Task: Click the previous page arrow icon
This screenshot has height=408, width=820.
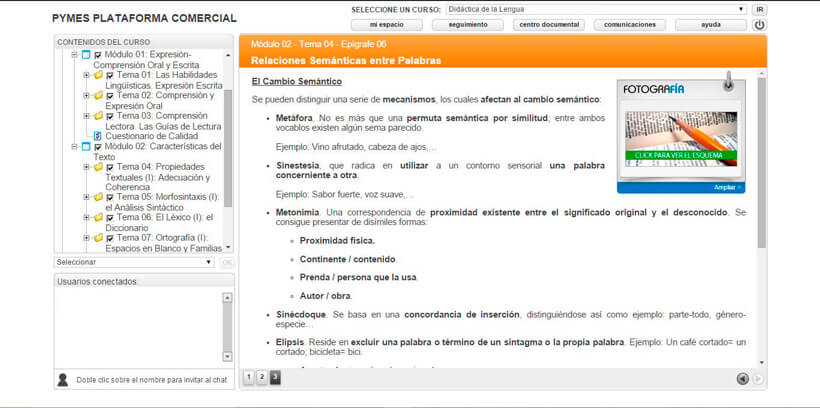Action: tap(743, 379)
